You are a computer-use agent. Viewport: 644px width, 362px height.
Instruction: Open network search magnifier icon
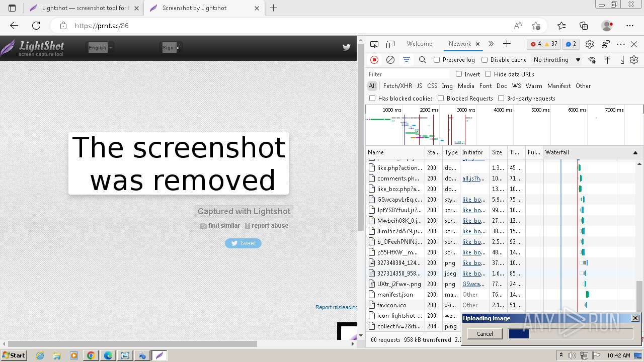423,60
